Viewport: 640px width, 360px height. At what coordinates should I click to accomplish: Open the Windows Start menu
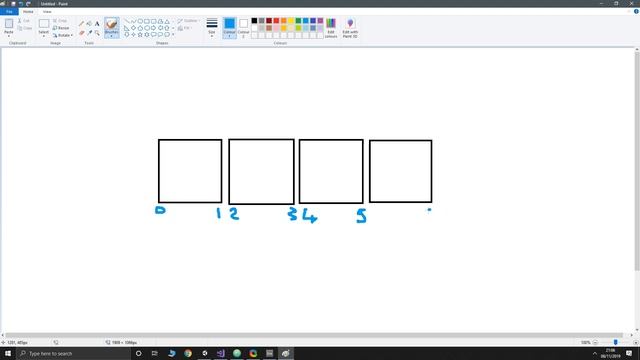8,353
